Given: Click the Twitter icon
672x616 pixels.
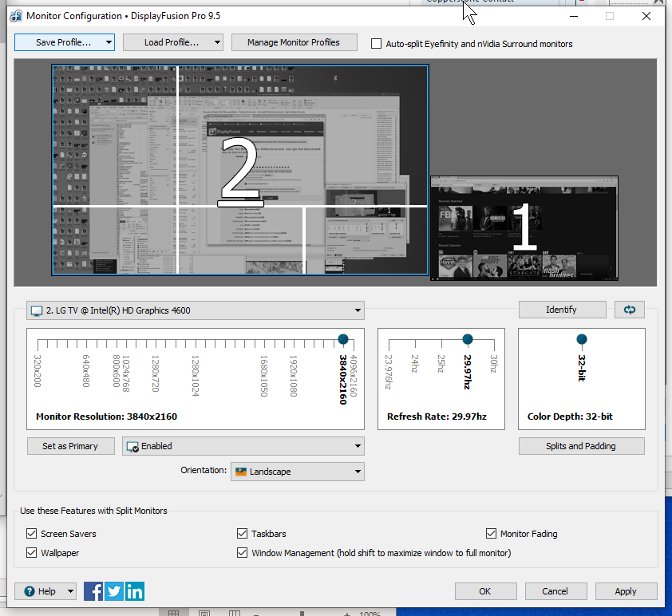Looking at the screenshot, I should pyautogui.click(x=114, y=591).
